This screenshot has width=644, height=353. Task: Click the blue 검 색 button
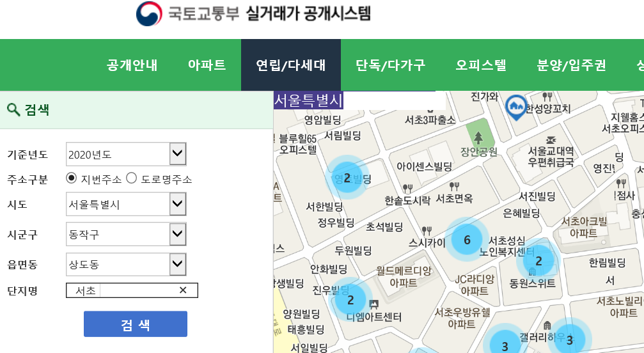click(136, 324)
